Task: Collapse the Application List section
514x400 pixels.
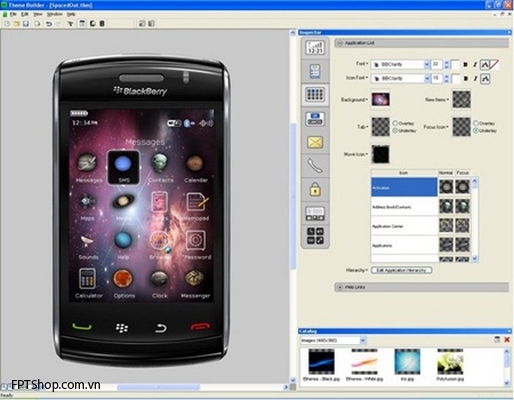Action: click(x=340, y=43)
